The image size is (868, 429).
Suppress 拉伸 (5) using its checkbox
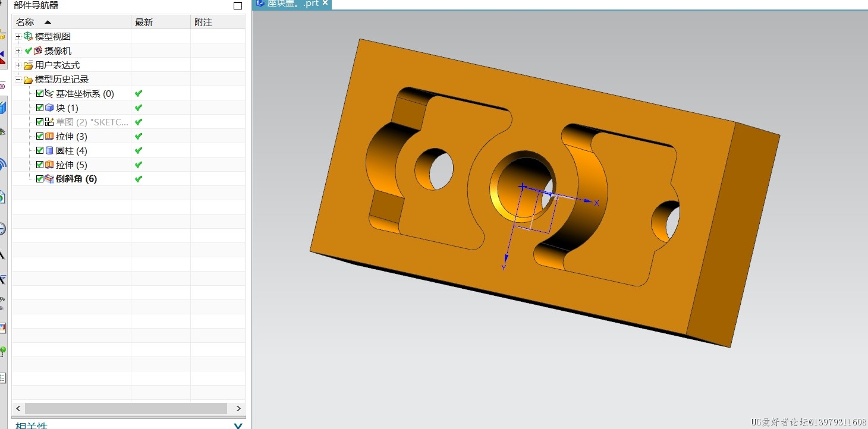40,165
